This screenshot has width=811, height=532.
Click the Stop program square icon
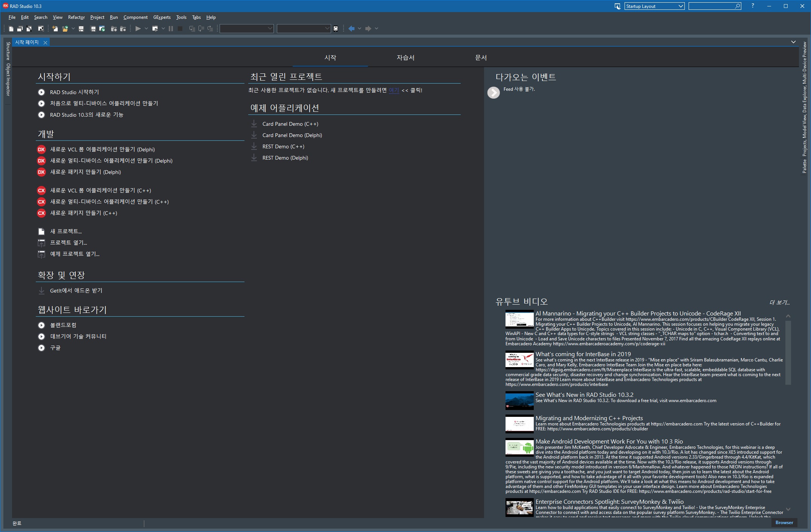(x=180, y=29)
